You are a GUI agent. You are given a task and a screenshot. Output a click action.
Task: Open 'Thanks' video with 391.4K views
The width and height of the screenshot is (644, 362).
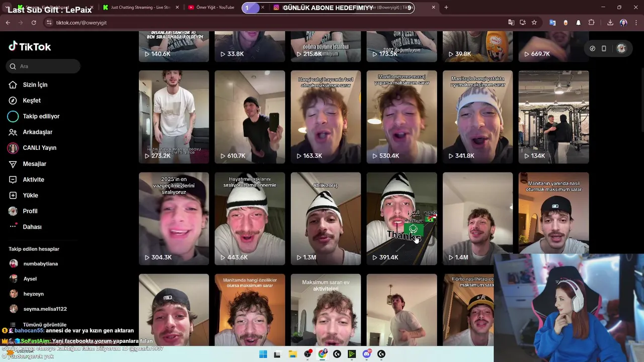pos(401,219)
